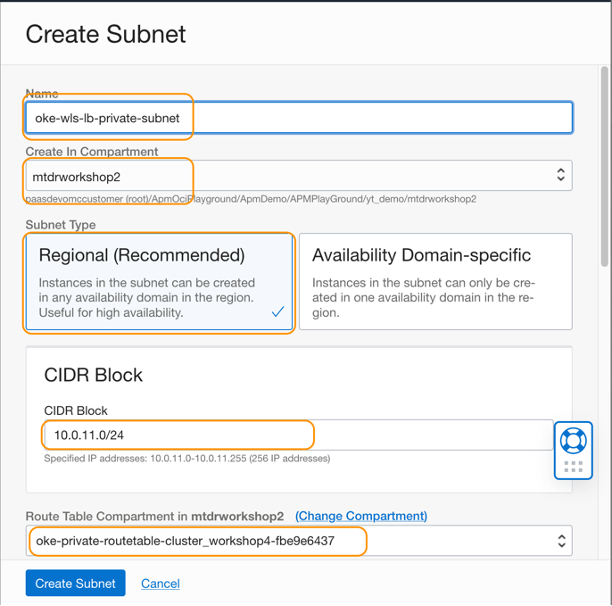Click the Create In Compartment arrow stepper icon
Screen dimensions: 612x606
[x=560, y=176]
